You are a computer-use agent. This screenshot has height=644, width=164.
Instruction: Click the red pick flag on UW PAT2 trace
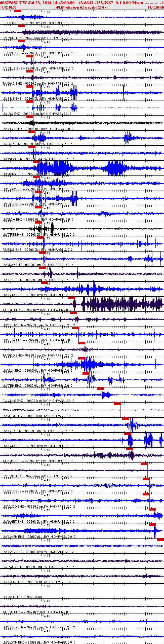[x=160, y=540]
